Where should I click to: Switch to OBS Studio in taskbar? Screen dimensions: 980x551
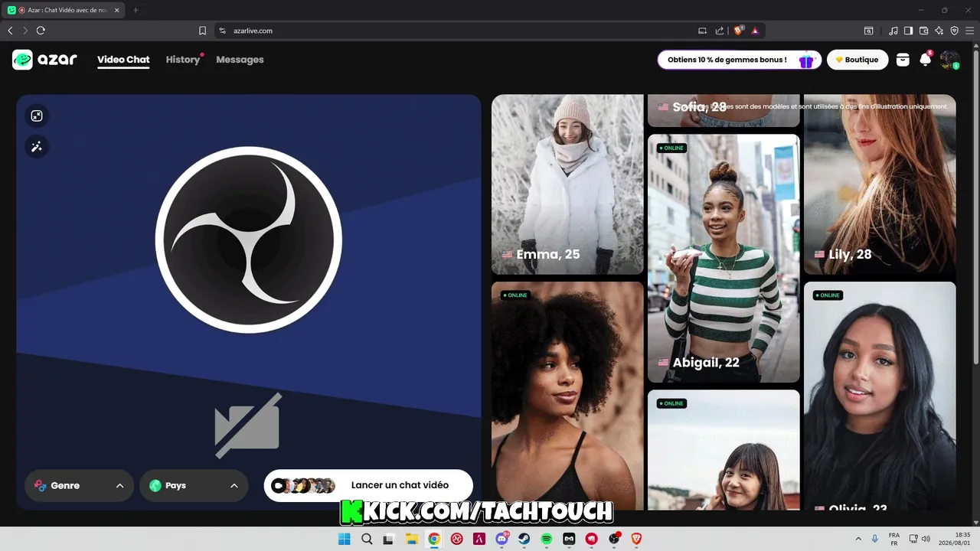tap(614, 539)
